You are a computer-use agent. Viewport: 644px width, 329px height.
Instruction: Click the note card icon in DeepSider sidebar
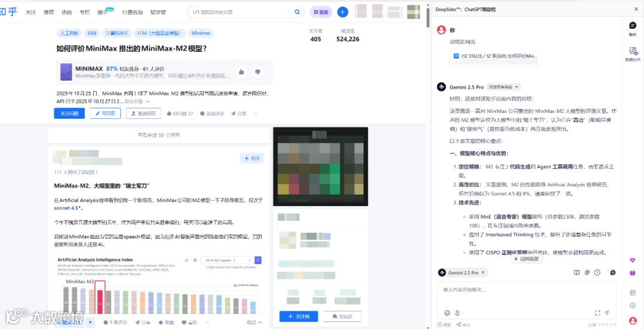633,293
